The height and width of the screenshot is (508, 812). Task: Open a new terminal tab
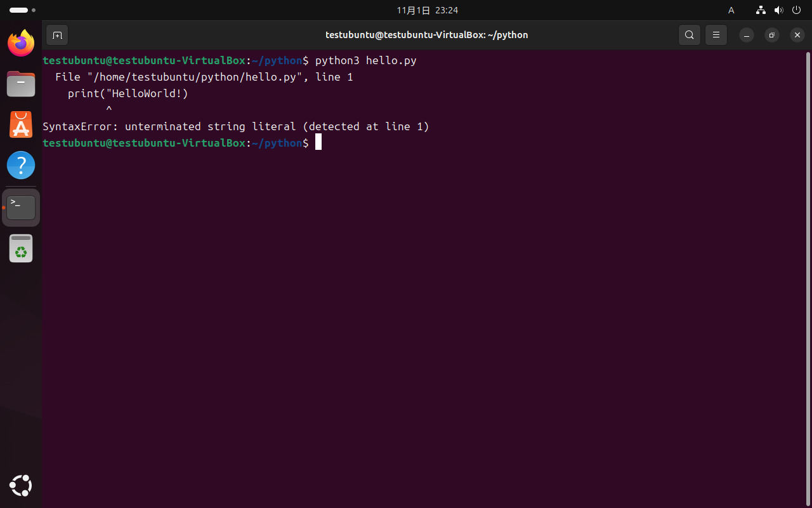coord(57,35)
